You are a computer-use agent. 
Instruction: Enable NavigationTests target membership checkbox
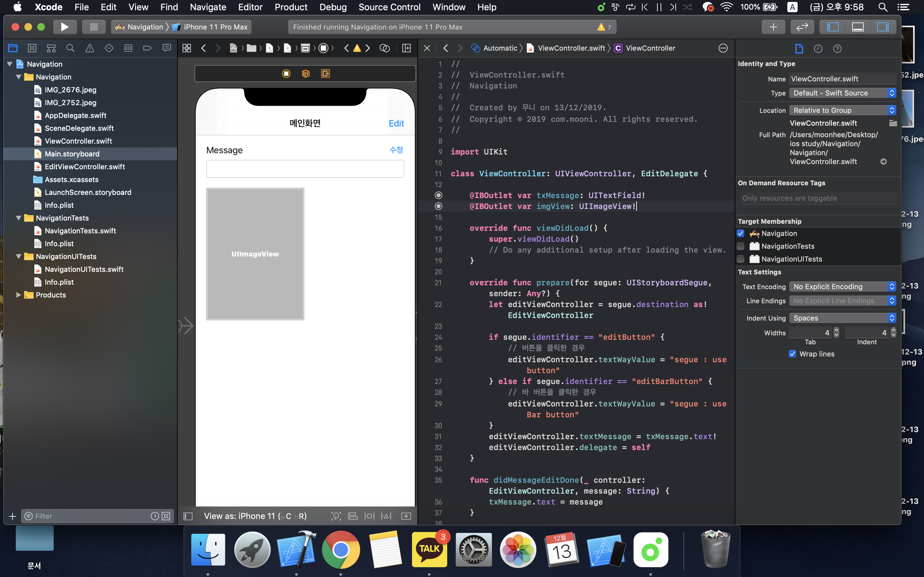(x=741, y=246)
